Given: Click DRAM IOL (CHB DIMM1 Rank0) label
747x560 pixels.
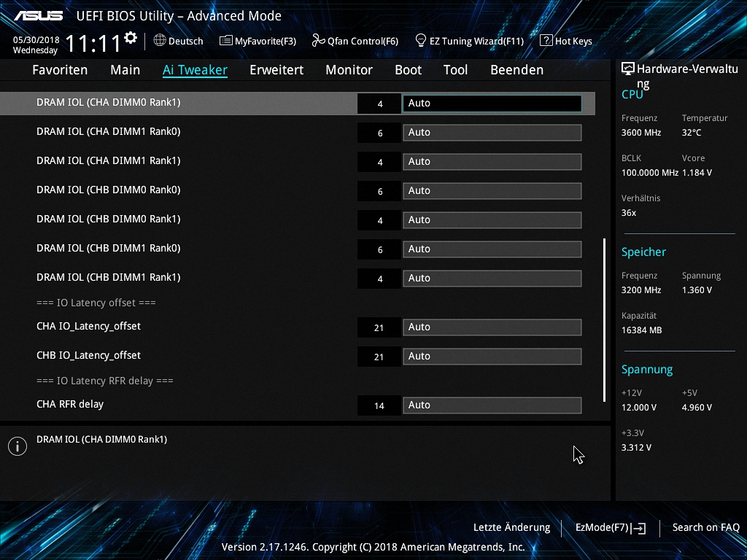Looking at the screenshot, I should click(x=109, y=248).
